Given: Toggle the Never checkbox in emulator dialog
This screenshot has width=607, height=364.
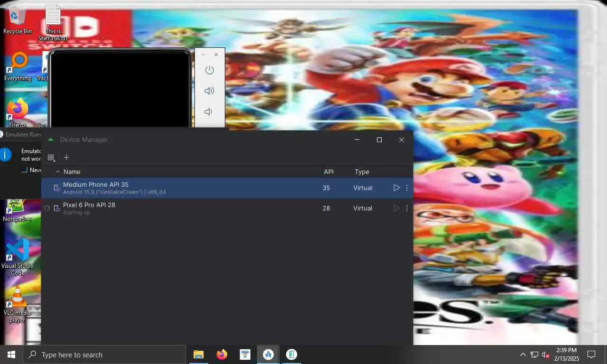Looking at the screenshot, I should click(25, 170).
